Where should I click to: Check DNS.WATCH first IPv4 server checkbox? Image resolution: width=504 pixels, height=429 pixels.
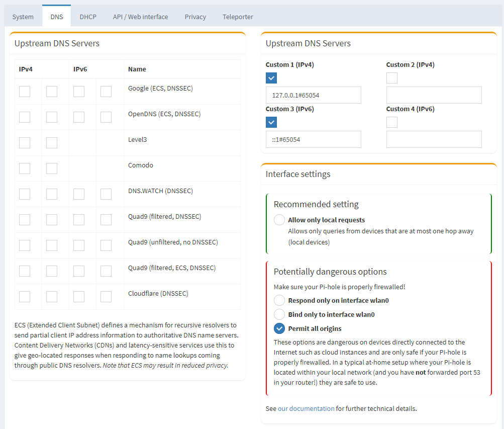click(x=25, y=194)
